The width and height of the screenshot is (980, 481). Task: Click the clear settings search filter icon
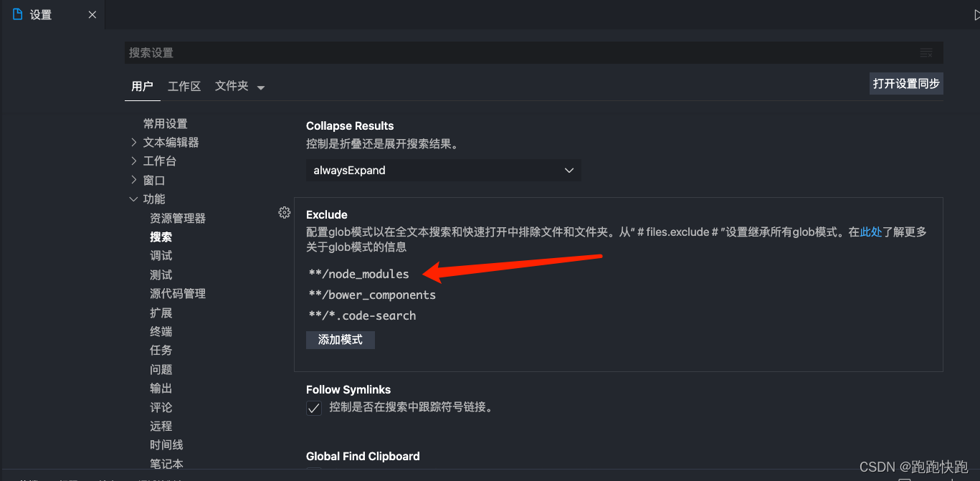(x=926, y=52)
